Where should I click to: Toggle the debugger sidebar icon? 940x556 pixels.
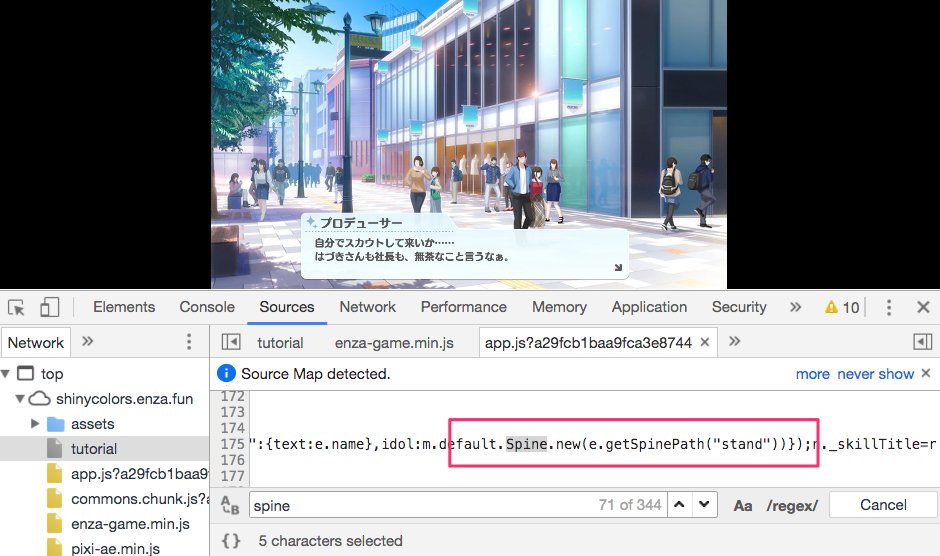923,342
